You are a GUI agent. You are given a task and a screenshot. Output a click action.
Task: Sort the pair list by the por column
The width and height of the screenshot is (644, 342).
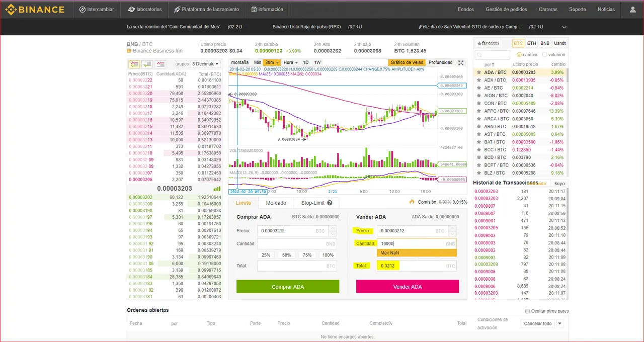point(489,64)
